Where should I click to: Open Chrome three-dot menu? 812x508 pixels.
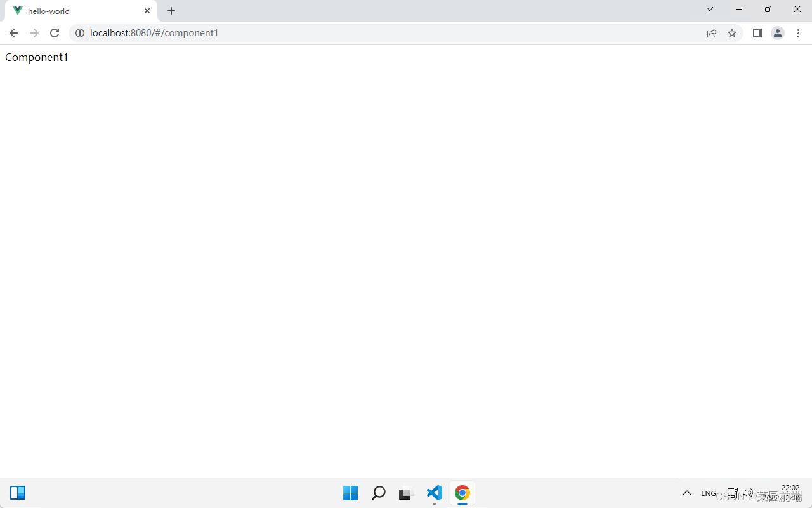pyautogui.click(x=799, y=33)
